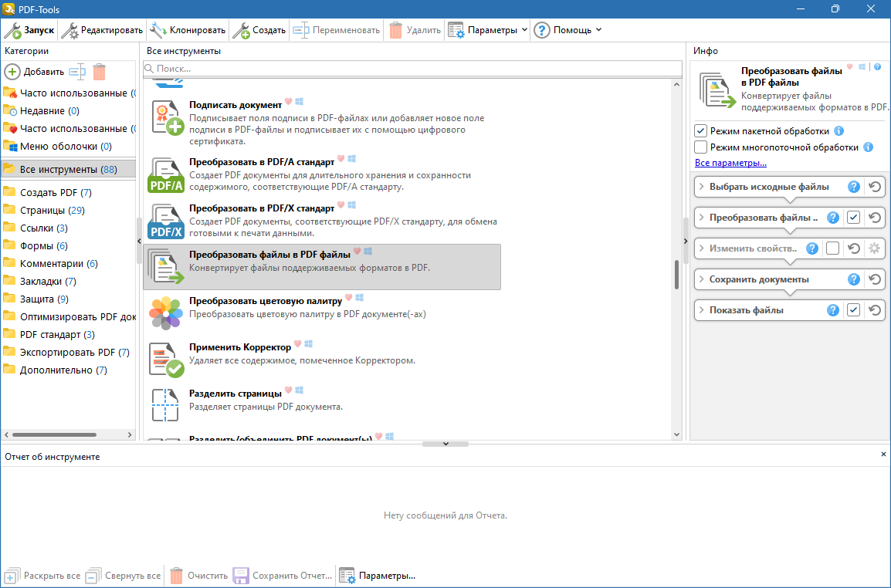Click help icon for Выбрать исходные файлы
Image resolution: width=891 pixels, height=588 pixels.
pos(853,187)
